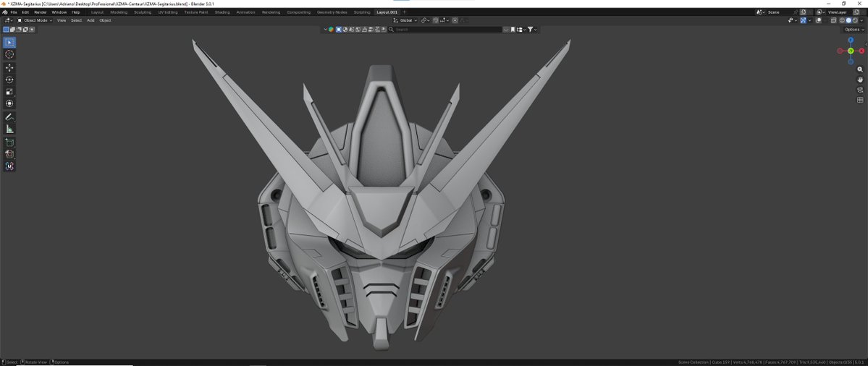
Task: Click the bookmark icon next to search
Action: 513,30
